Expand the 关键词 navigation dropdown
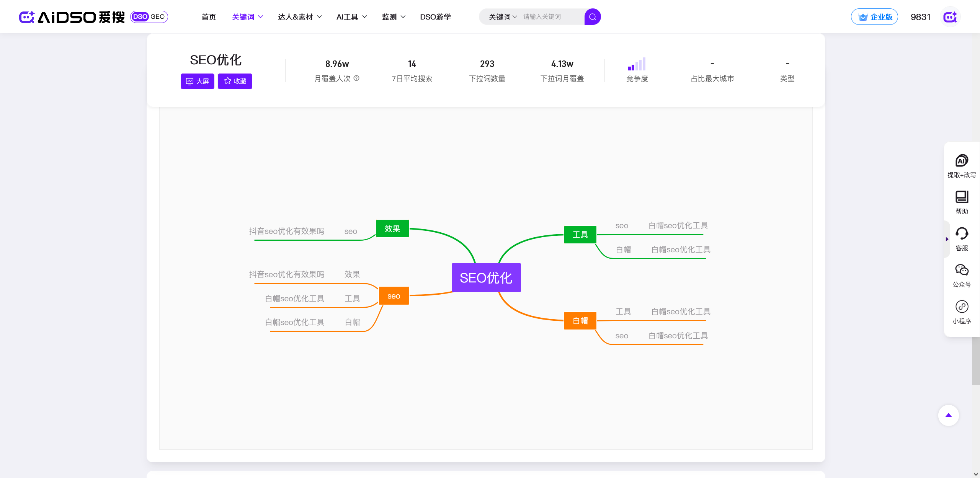This screenshot has height=478, width=980. click(247, 17)
